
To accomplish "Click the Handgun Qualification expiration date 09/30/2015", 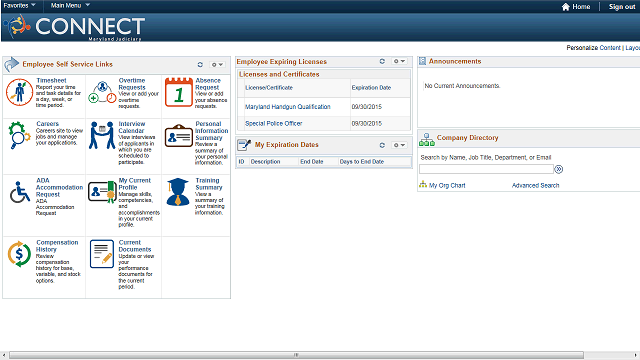I will click(x=367, y=107).
